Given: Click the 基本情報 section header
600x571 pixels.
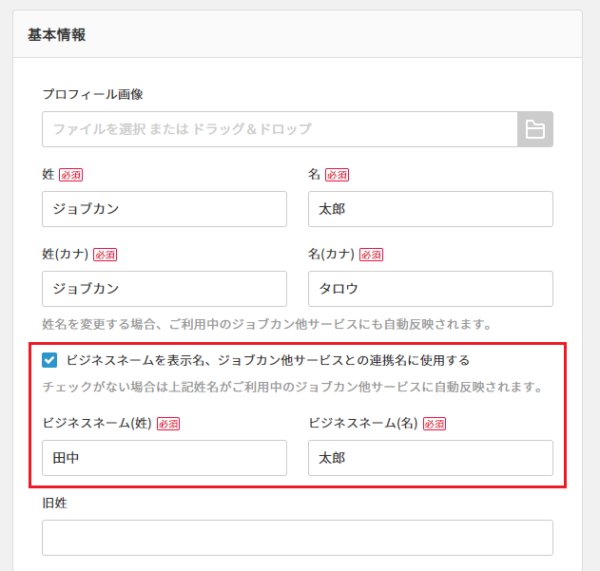Looking at the screenshot, I should [x=57, y=35].
